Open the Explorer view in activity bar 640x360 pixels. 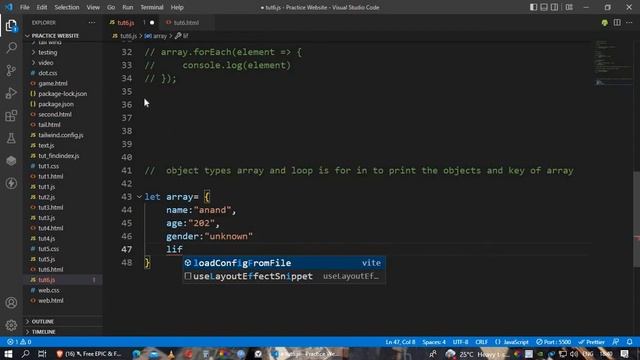coord(11,26)
